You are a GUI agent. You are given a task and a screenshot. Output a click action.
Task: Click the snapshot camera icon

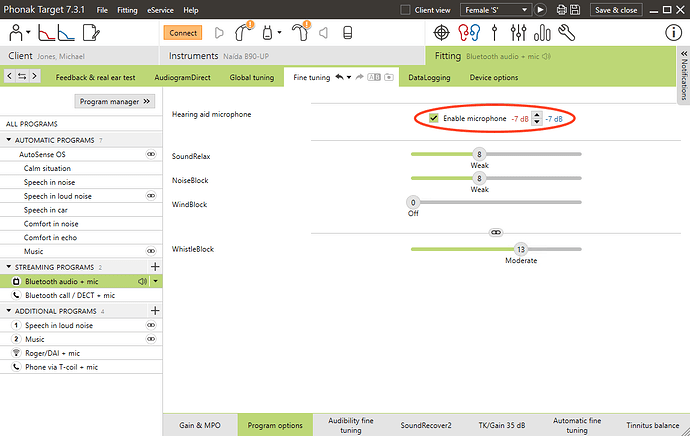[x=389, y=77]
